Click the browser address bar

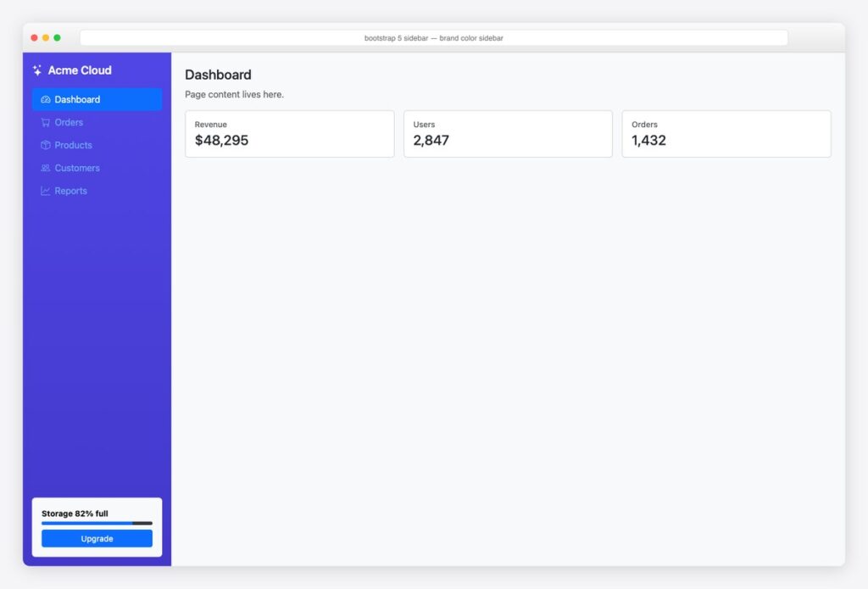433,38
